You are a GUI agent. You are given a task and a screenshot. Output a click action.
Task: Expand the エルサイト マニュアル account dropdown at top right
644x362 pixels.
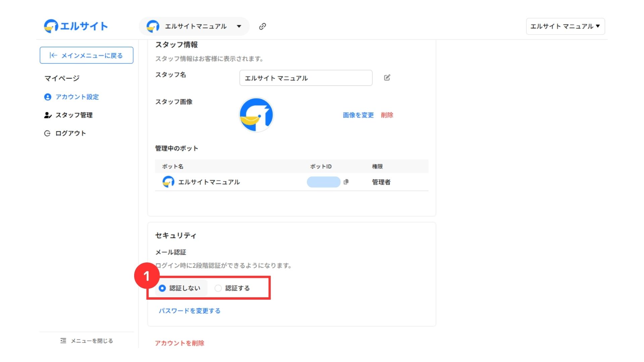click(565, 26)
